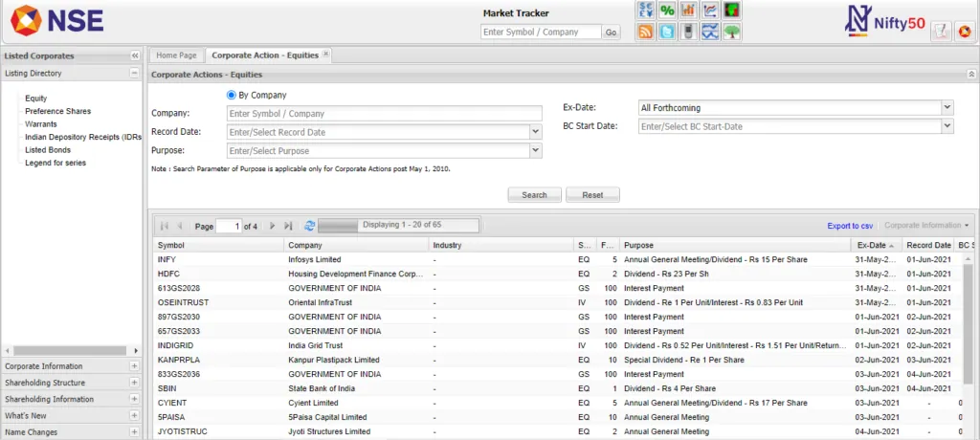Click the Nifty50 logo
980x440 pixels.
(x=883, y=21)
